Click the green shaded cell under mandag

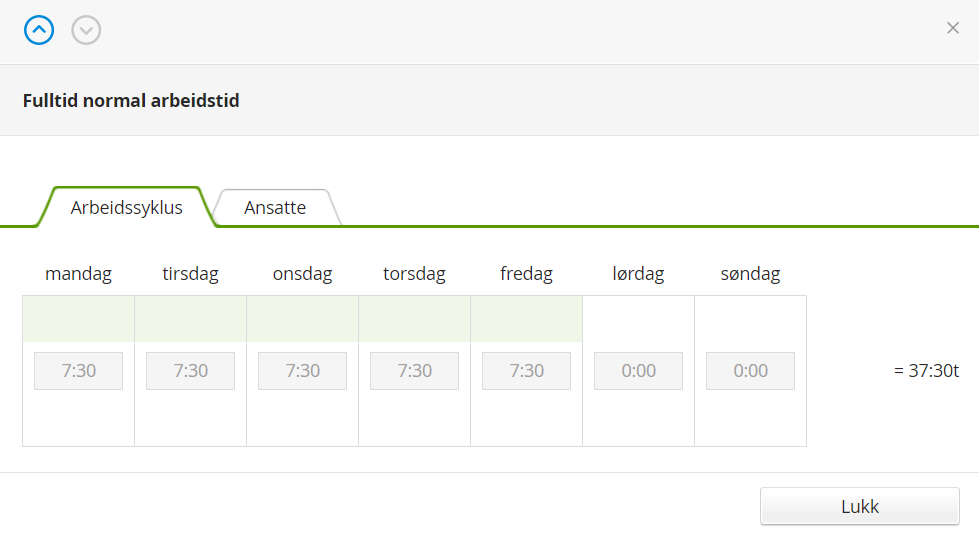79,319
